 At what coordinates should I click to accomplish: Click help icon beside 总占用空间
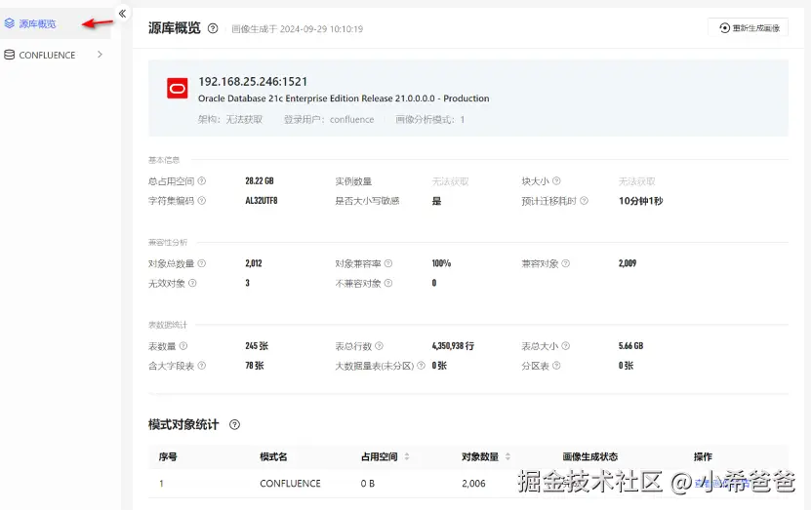202,181
